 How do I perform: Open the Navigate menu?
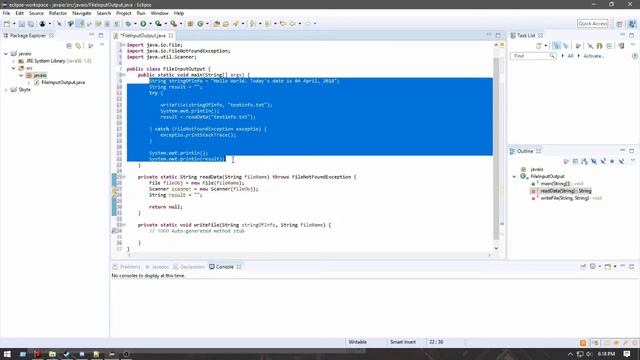pos(82,13)
